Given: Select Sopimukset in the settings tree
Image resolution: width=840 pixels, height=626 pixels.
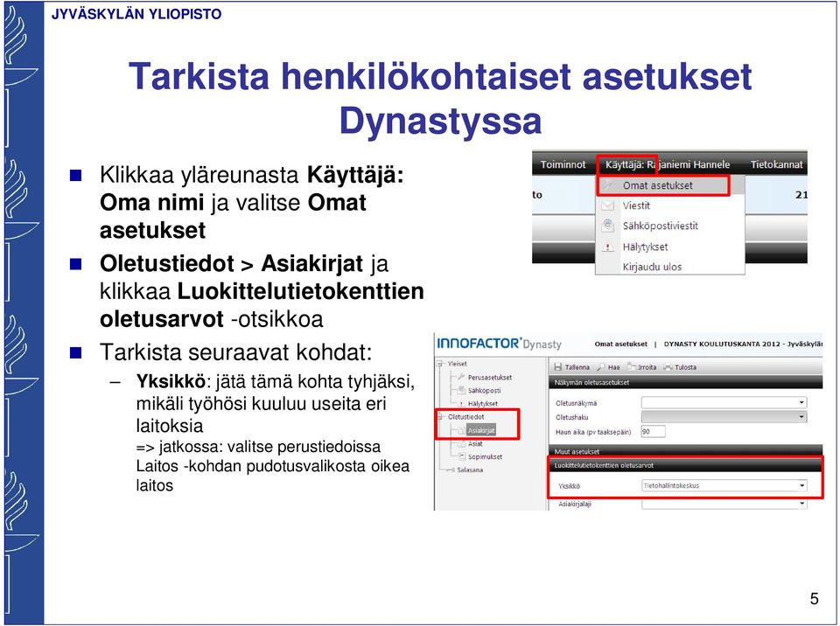Looking at the screenshot, I should pos(486,456).
